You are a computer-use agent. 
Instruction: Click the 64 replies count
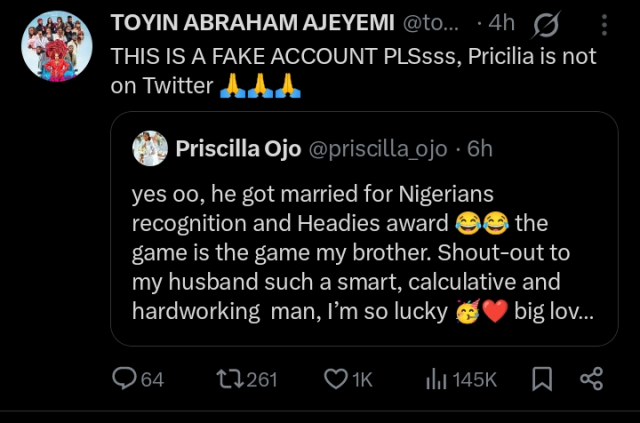153,379
